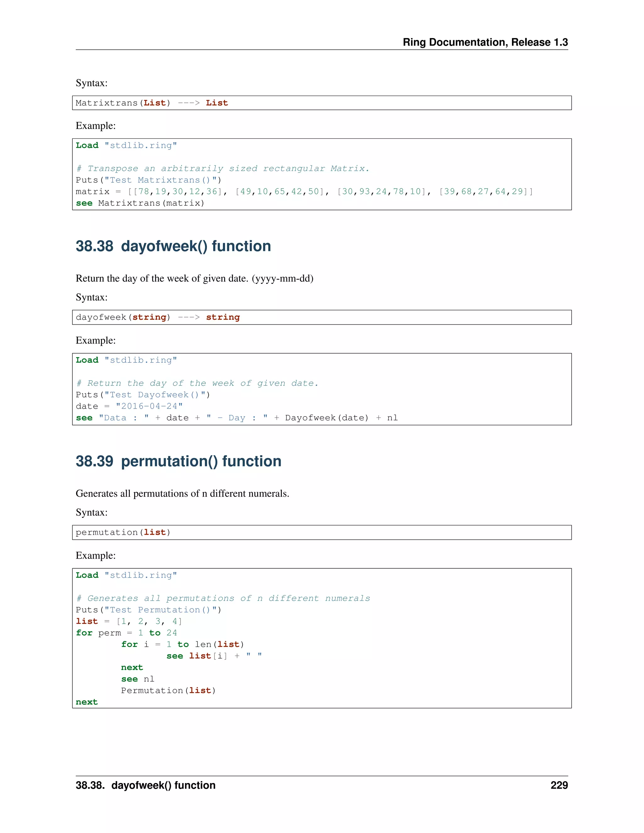644x833 pixels.
Task: Click the 'Puts("Test Dayofweek()")' line
Action: click(x=143, y=395)
